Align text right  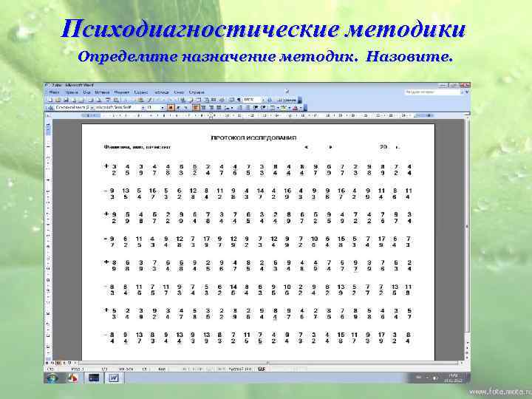pyautogui.click(x=211, y=108)
